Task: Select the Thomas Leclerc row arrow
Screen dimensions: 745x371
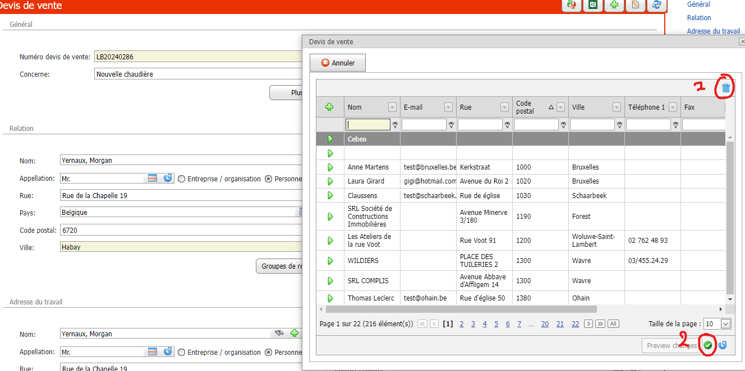Action: pyautogui.click(x=330, y=298)
